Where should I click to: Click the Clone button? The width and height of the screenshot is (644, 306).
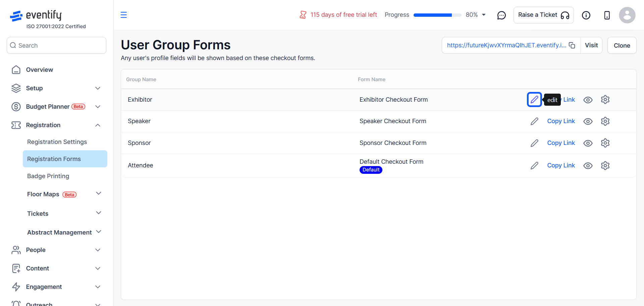pos(622,45)
